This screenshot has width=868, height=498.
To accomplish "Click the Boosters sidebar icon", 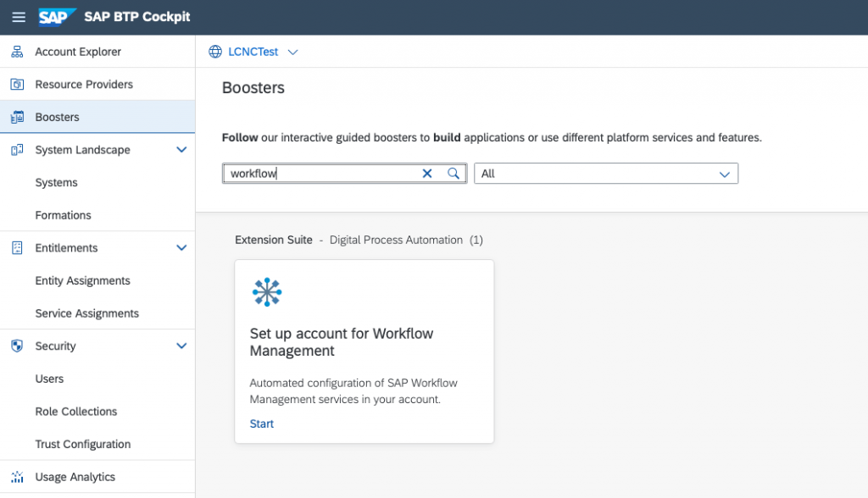I will click(17, 117).
